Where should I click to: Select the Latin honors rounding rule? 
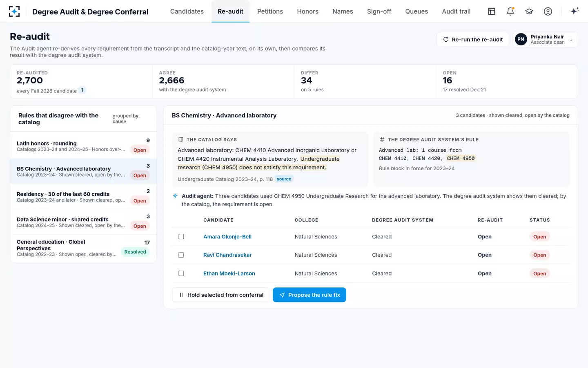point(83,146)
